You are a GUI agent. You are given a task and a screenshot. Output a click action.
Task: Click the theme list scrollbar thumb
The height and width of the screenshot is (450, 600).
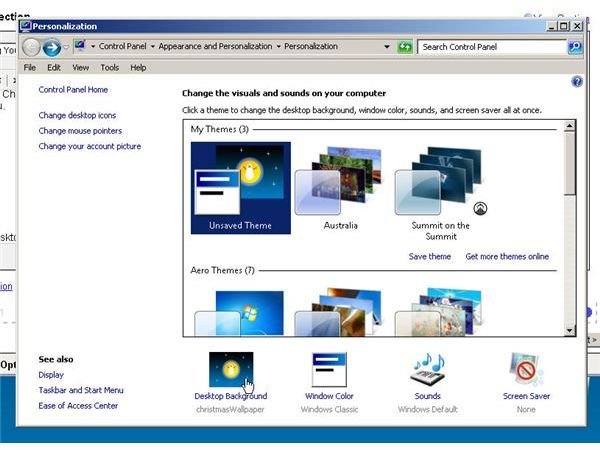click(569, 164)
